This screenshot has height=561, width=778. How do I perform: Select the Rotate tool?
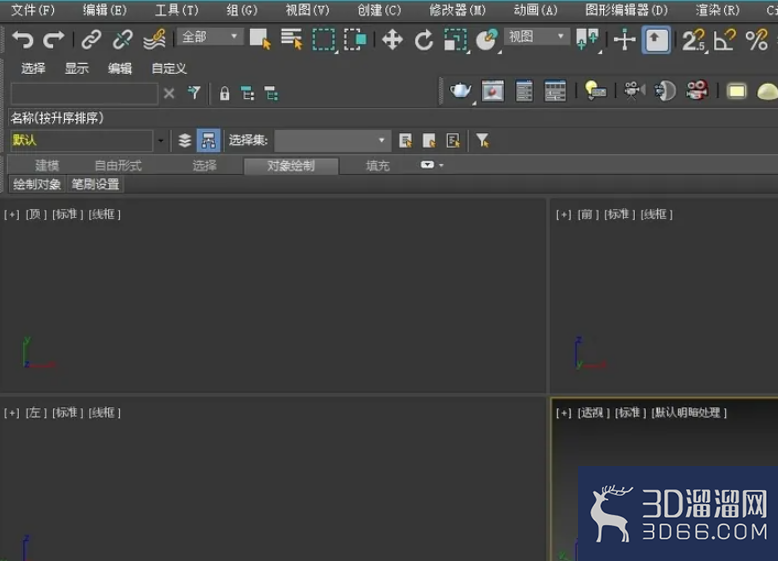[x=424, y=40]
